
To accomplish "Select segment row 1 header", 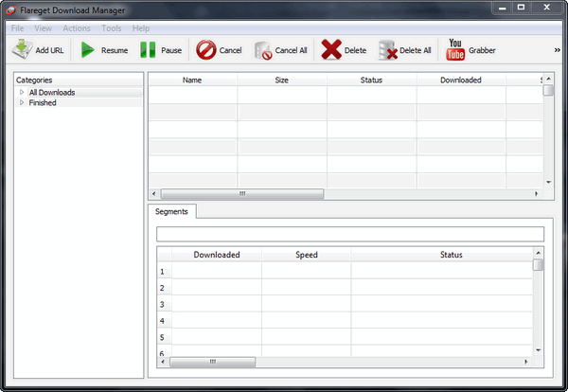I will 165,272.
